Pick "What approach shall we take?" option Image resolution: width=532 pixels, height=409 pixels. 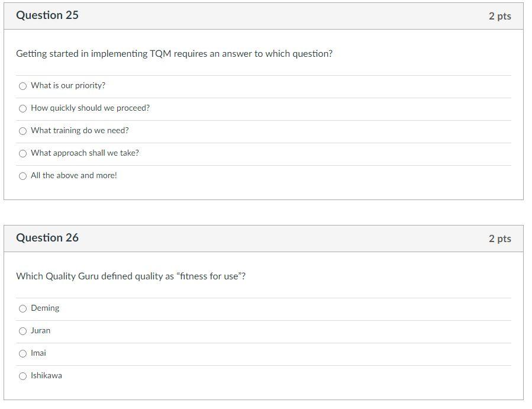pos(22,153)
